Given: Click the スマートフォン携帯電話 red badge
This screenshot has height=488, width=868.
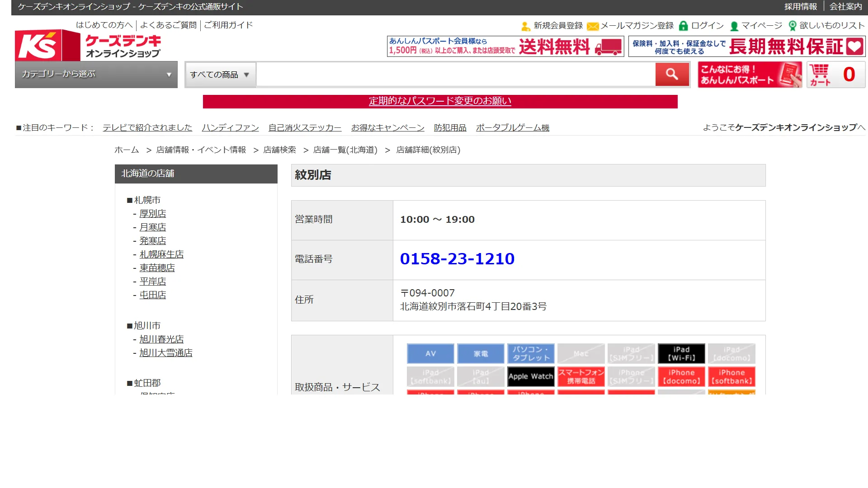Looking at the screenshot, I should click(x=581, y=377).
